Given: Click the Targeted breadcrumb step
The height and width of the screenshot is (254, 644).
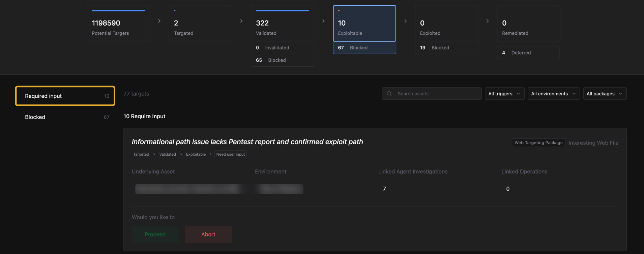Looking at the screenshot, I should [x=141, y=154].
